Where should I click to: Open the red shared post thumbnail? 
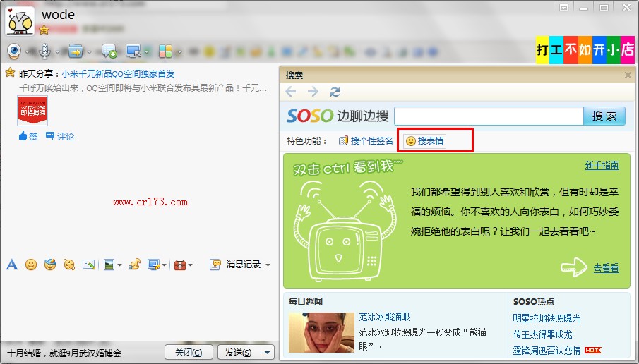click(x=32, y=110)
